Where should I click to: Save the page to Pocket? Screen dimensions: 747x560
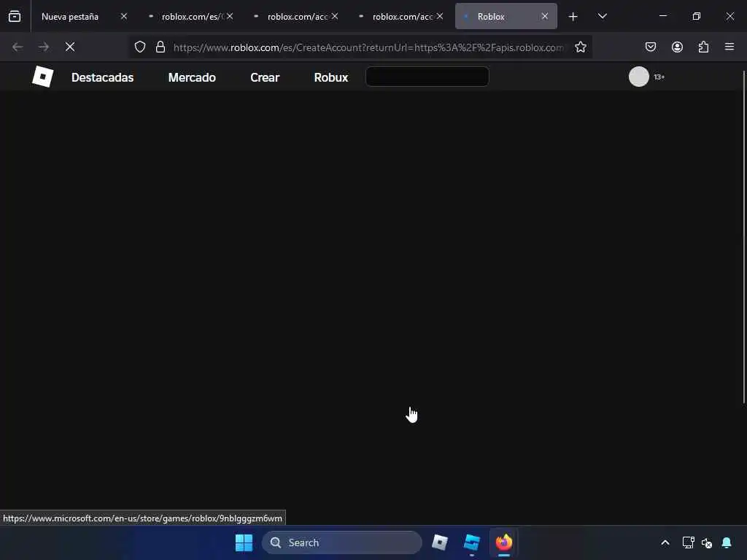tap(651, 47)
